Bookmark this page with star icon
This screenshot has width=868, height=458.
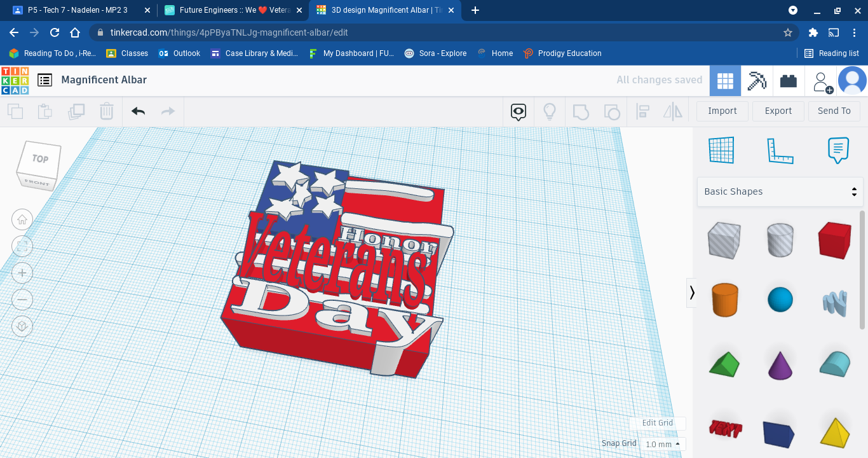coord(788,32)
